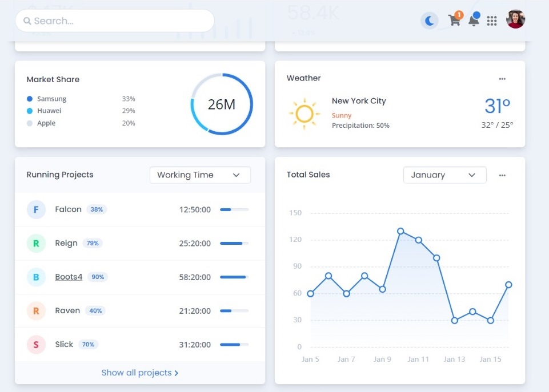Open the shopping cart icon
Screen dimensions: 549x392
455,19
